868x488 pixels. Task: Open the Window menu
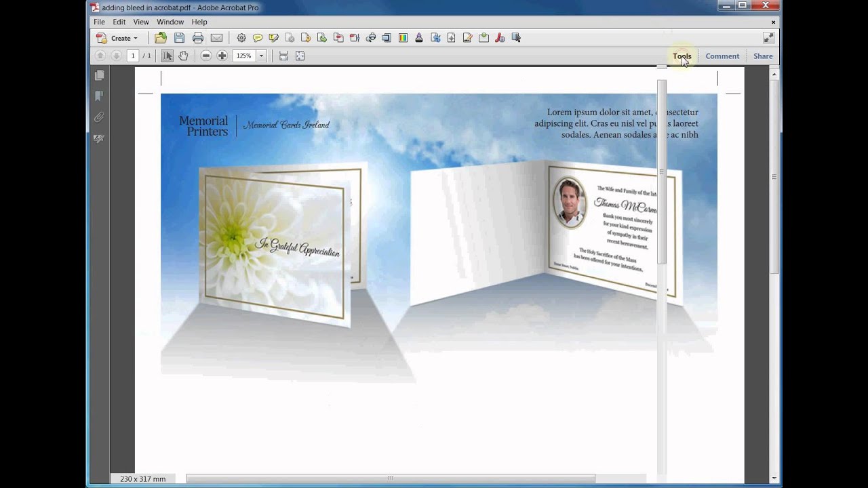[x=170, y=22]
